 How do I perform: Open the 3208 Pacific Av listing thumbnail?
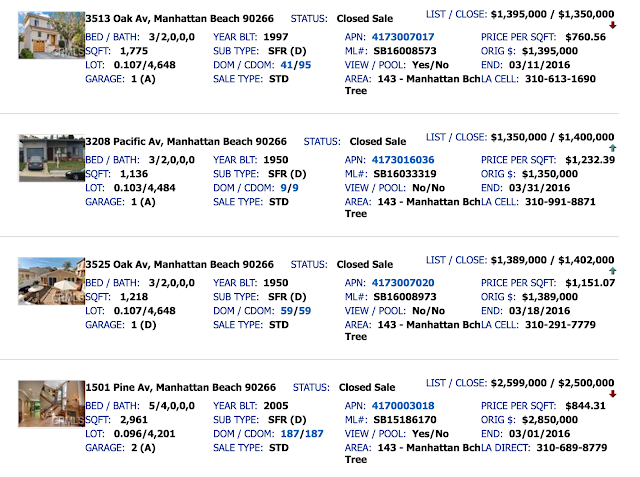pos(51,158)
